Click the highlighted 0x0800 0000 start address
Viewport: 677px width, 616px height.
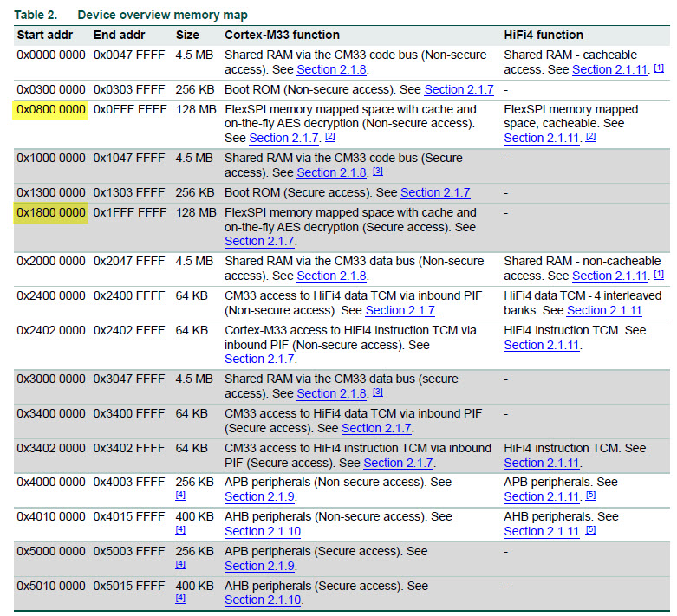click(x=51, y=110)
